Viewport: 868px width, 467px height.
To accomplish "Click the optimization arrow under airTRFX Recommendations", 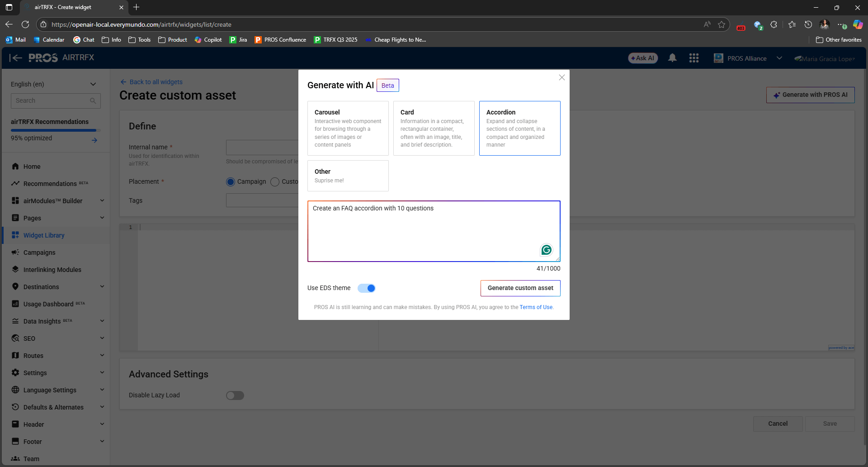I will (94, 140).
